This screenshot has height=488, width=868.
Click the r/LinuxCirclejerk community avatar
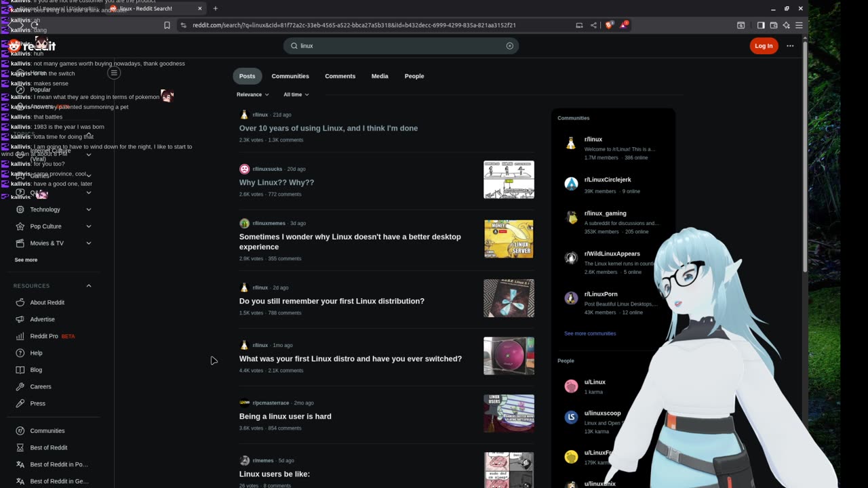[571, 184]
